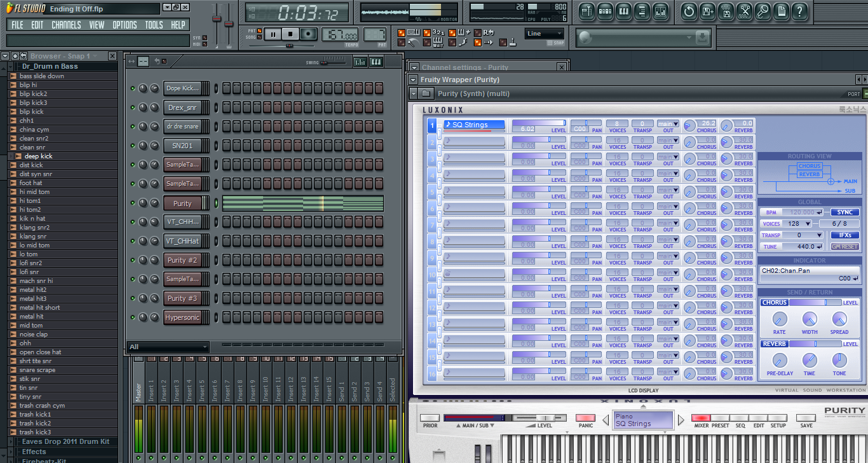The width and height of the screenshot is (868, 463).
Task: Open the TRANSP dropdown in Purity global
Action: [x=803, y=235]
